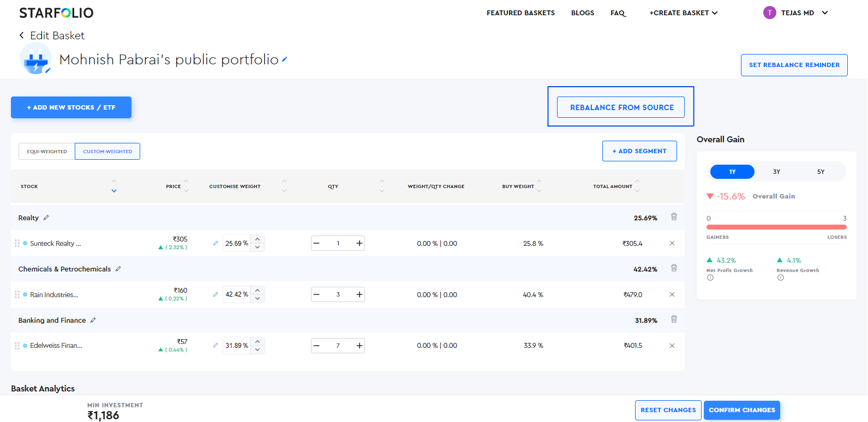This screenshot has height=422, width=868.
Task: Increase Sunteck Realty quantity with plus
Action: (360, 243)
